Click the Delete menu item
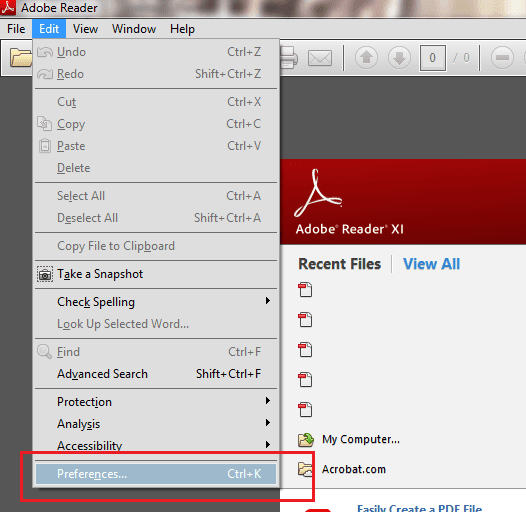526x512 pixels. (156, 168)
